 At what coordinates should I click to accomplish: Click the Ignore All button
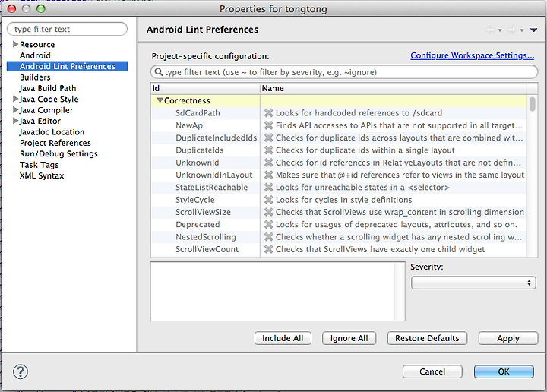(x=349, y=338)
